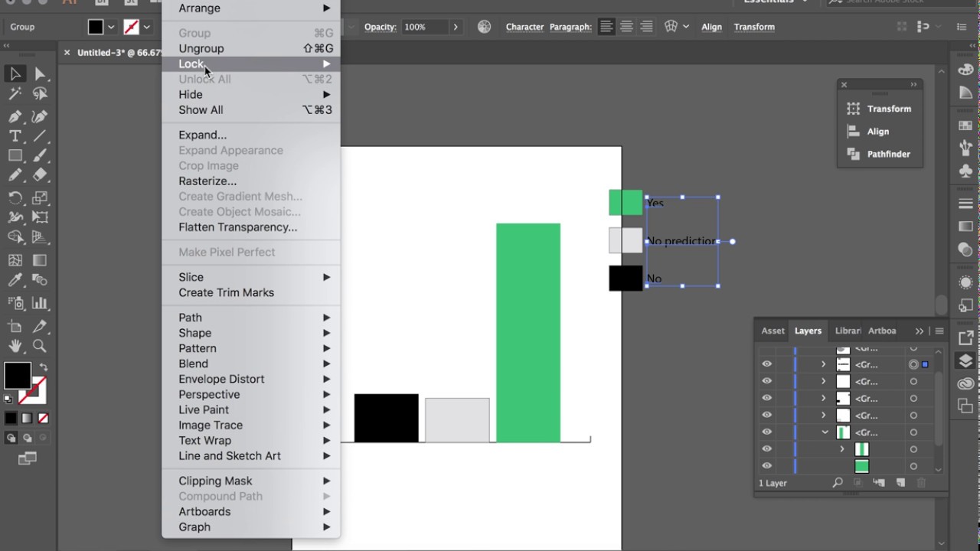Select the Shape Builder tool
The image size is (980, 551).
15,238
